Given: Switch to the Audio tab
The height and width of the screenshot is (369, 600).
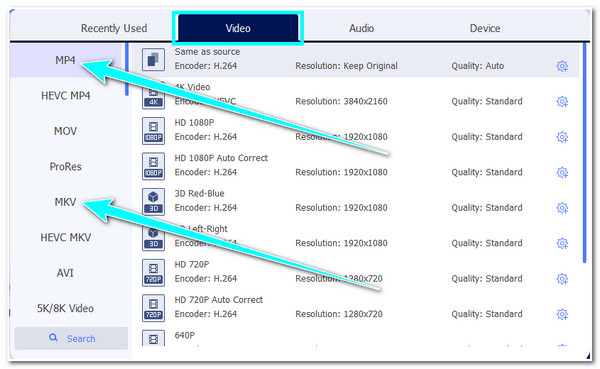Looking at the screenshot, I should 361,28.
